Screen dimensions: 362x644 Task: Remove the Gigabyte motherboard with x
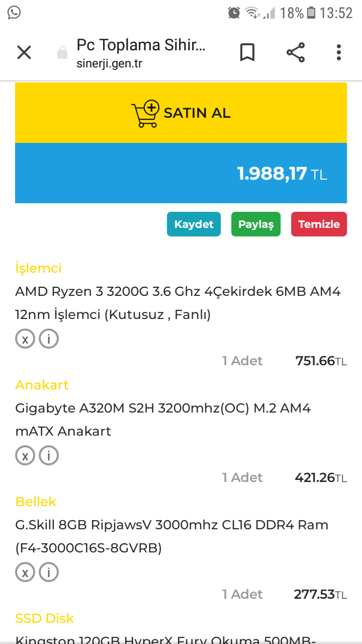(25, 456)
